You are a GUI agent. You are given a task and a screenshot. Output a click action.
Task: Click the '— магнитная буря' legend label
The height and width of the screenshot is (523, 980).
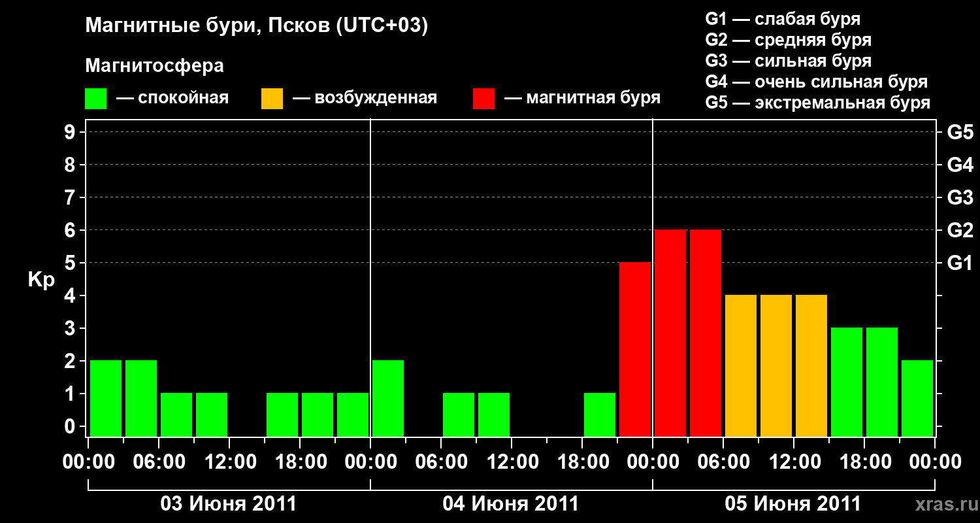[x=582, y=99]
